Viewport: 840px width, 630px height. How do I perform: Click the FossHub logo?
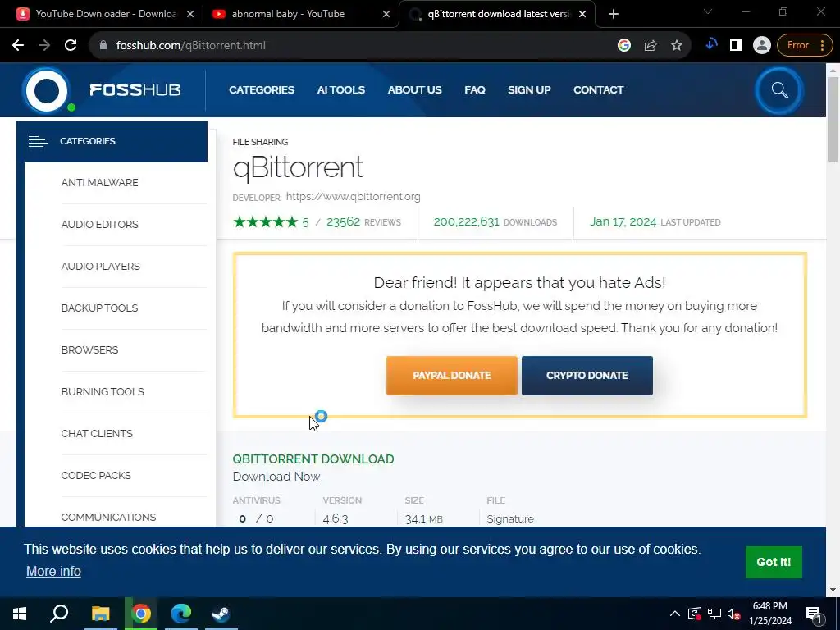[102, 90]
